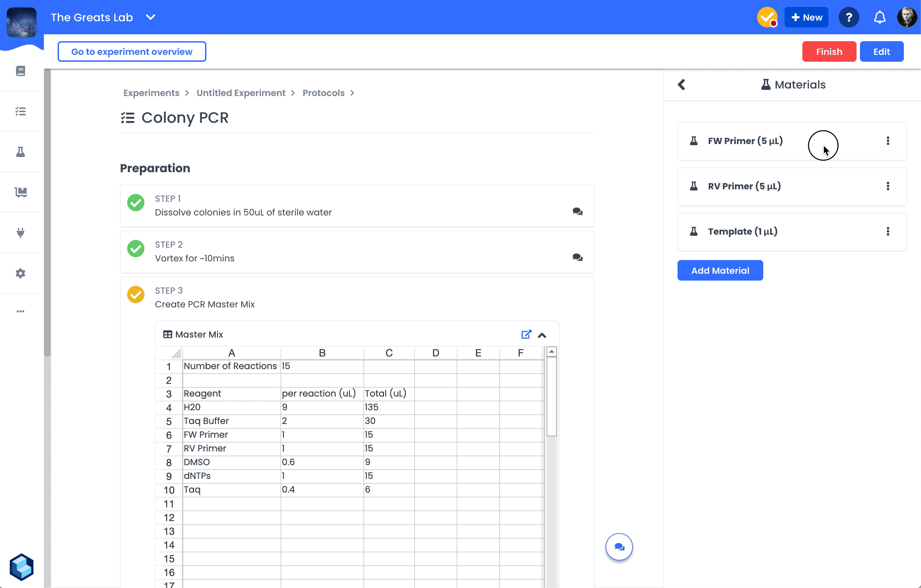
Task: Expand The Greats Lab workspace dropdown
Action: point(151,17)
